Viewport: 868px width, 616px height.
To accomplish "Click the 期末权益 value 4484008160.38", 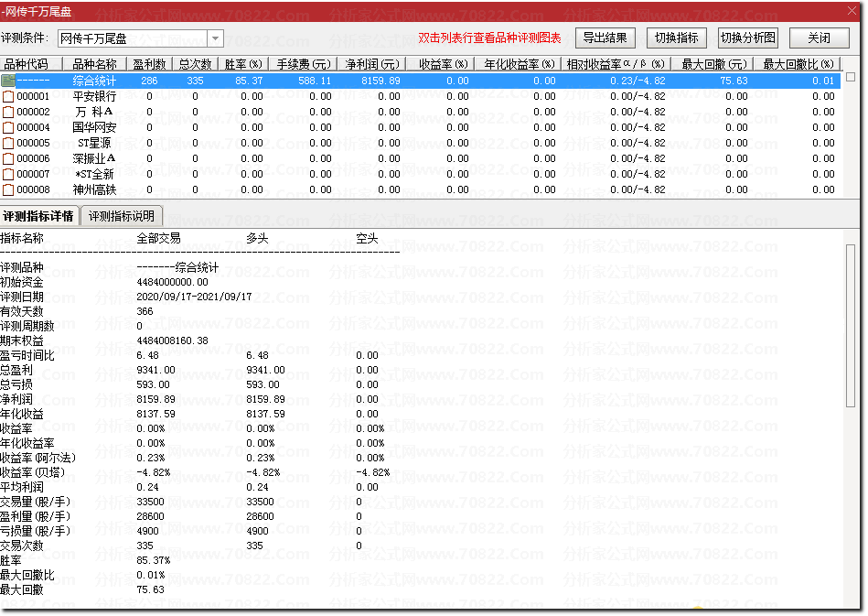I will (172, 340).
